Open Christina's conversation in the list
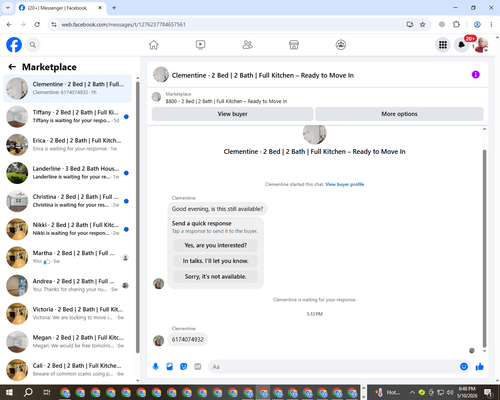500x400 pixels. (x=67, y=201)
